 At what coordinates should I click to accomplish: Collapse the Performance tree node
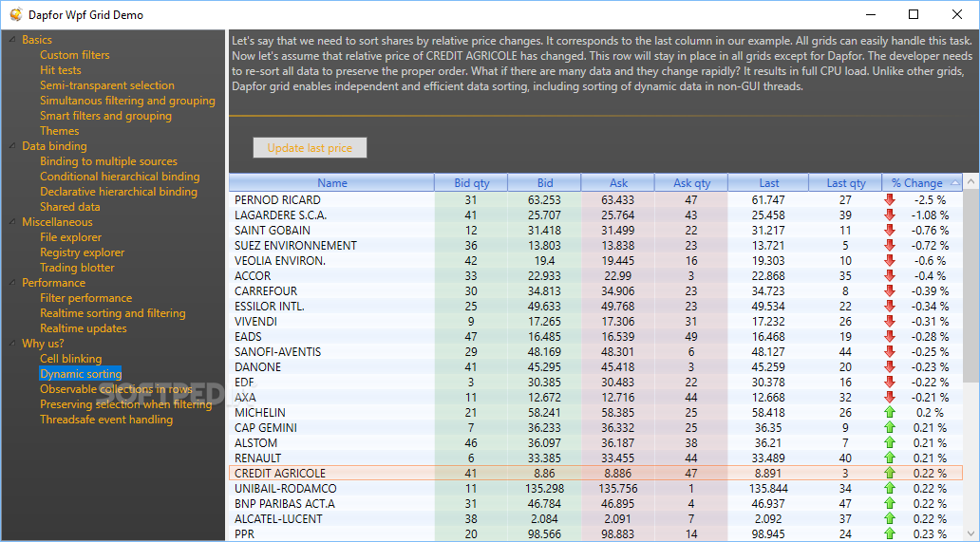(x=12, y=283)
